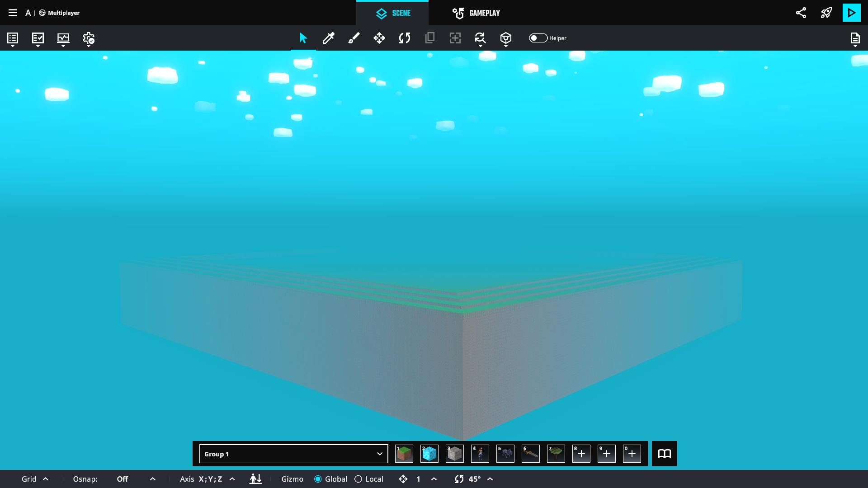Open the 3D cube asset menu
Screen dimensions: 868x488
coord(506,39)
